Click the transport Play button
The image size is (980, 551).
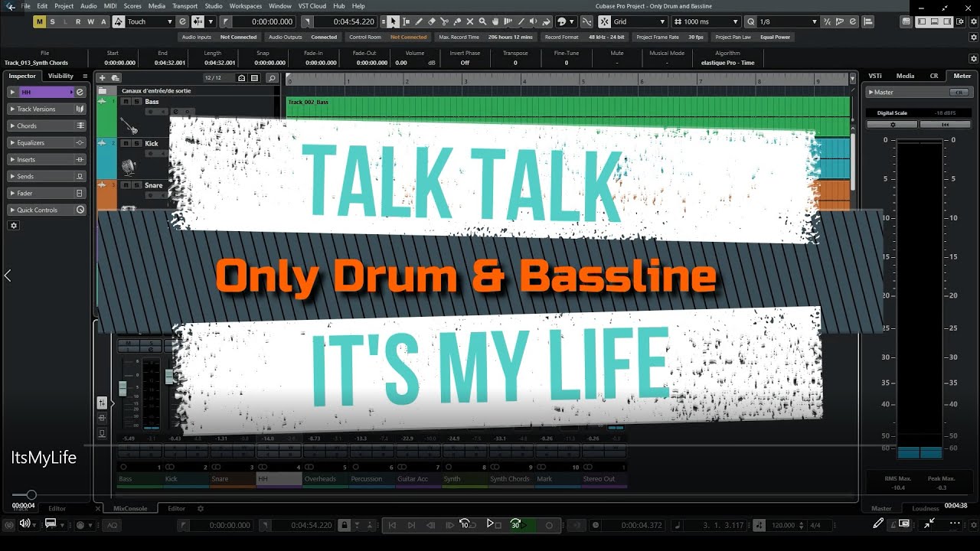click(x=491, y=524)
